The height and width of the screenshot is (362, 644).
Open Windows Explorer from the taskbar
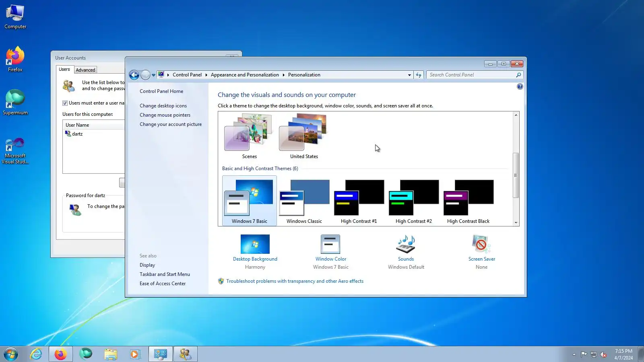(110, 354)
